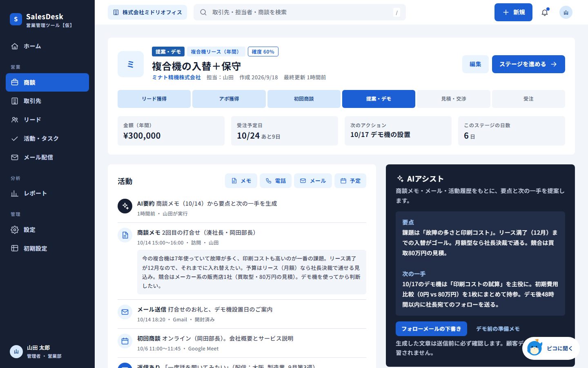Image resolution: width=588 pixels, height=368 pixels.
Task: Click the search magnifier icon
Action: click(203, 12)
